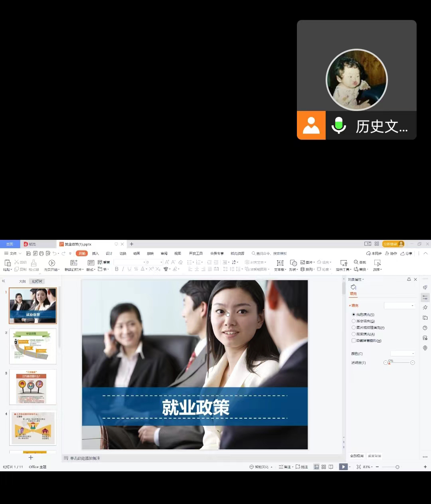Click the 当页开始 play from current slide icon
The width and height of the screenshot is (431, 504).
pyautogui.click(x=51, y=263)
